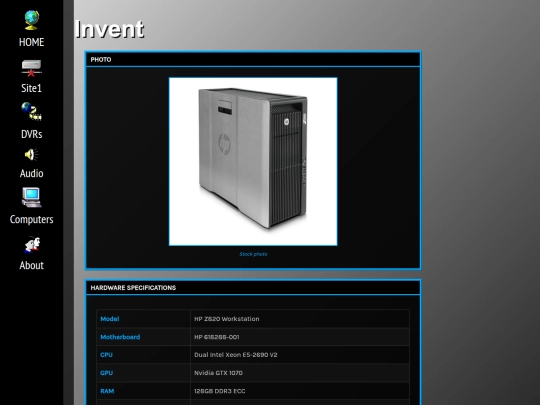
Task: Open Site1 menu label
Action: click(31, 88)
